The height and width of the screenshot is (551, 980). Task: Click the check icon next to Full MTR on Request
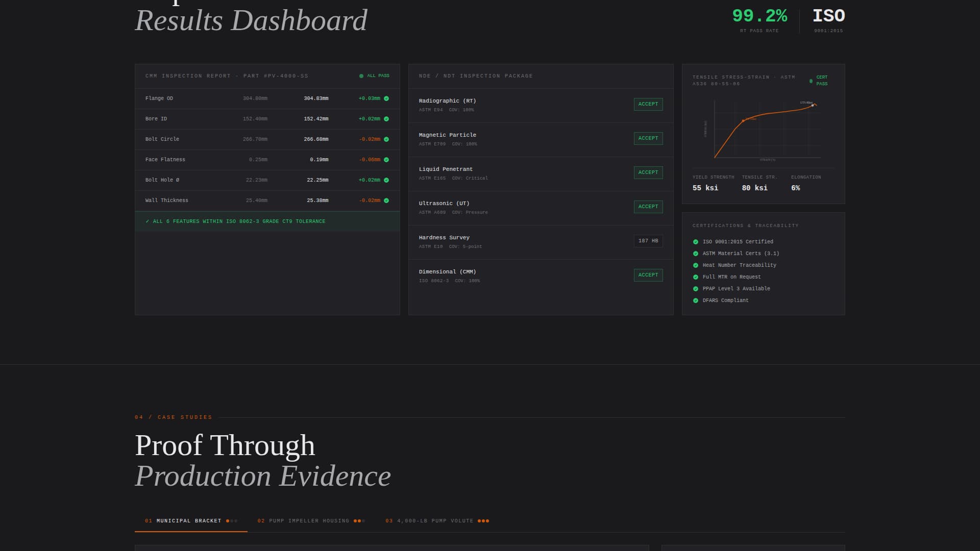click(696, 277)
